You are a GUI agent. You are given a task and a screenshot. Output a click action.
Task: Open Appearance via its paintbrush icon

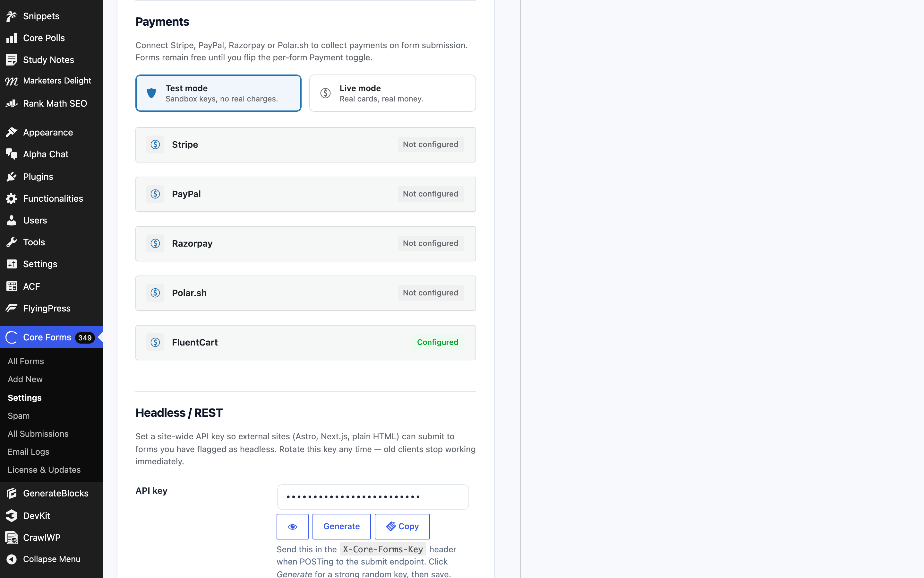[12, 132]
